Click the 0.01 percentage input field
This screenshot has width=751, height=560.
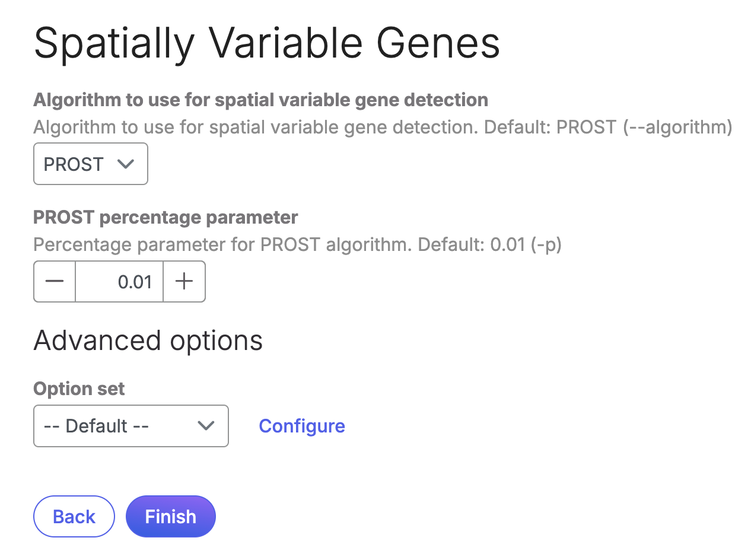coord(119,282)
